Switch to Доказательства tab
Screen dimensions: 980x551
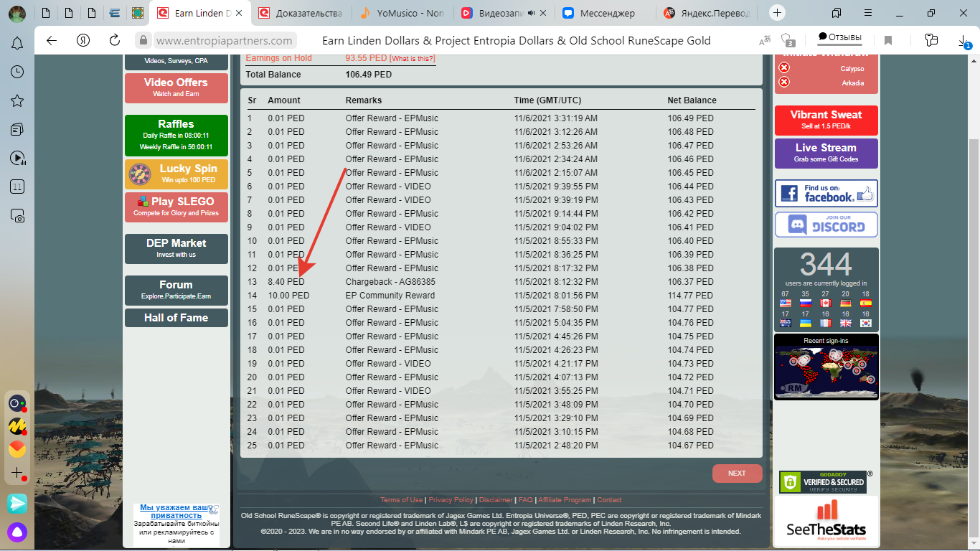[301, 13]
